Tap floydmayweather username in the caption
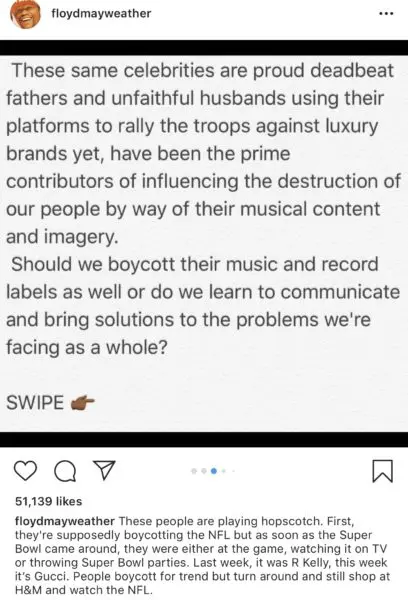 tap(65, 521)
